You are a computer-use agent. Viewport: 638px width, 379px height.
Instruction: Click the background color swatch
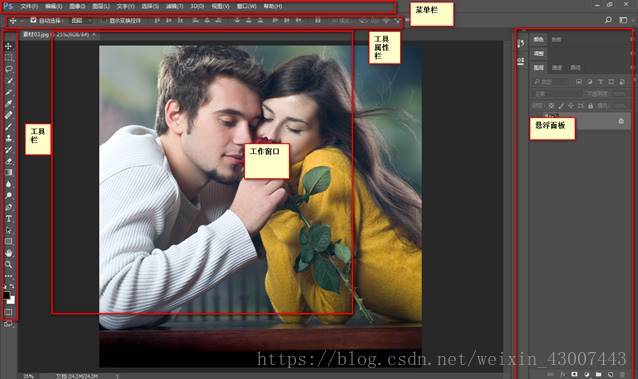11,300
